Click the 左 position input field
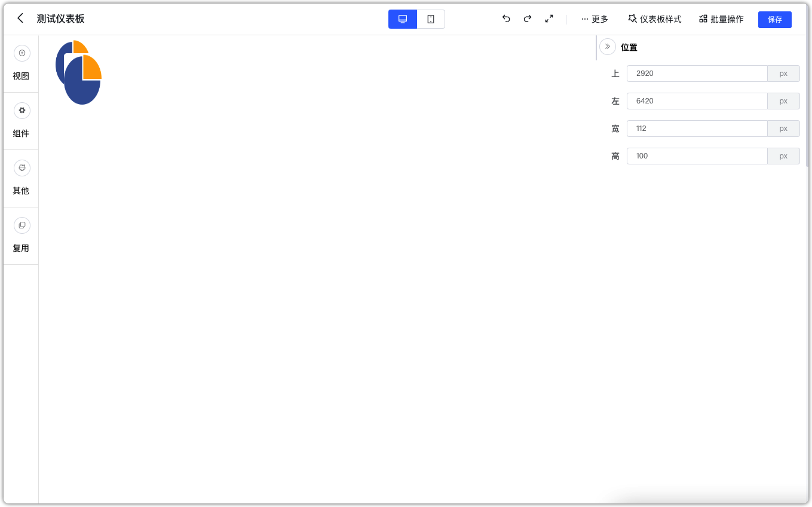Screen dimensions: 812x507 pyautogui.click(x=697, y=101)
